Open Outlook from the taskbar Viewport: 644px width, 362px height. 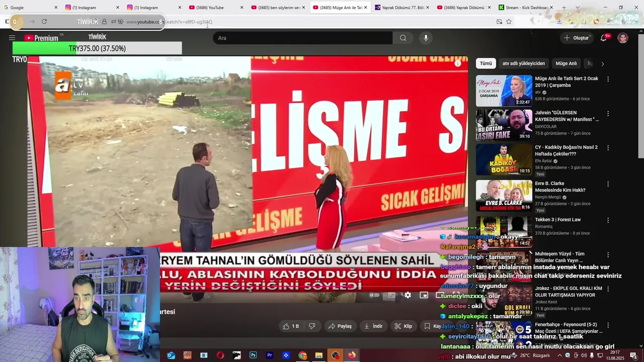tap(171, 355)
